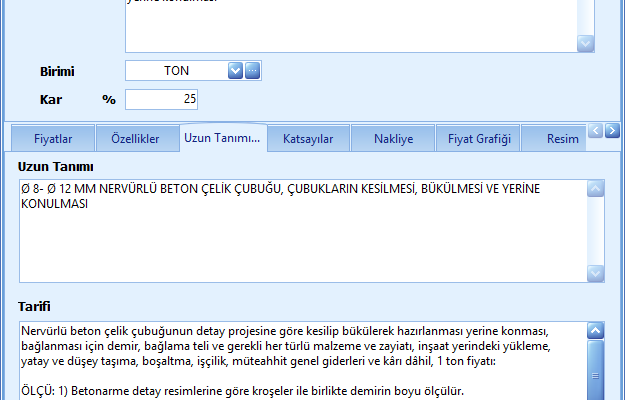Select the Uzun Tanımı tab
625x400 pixels.
coord(223,139)
